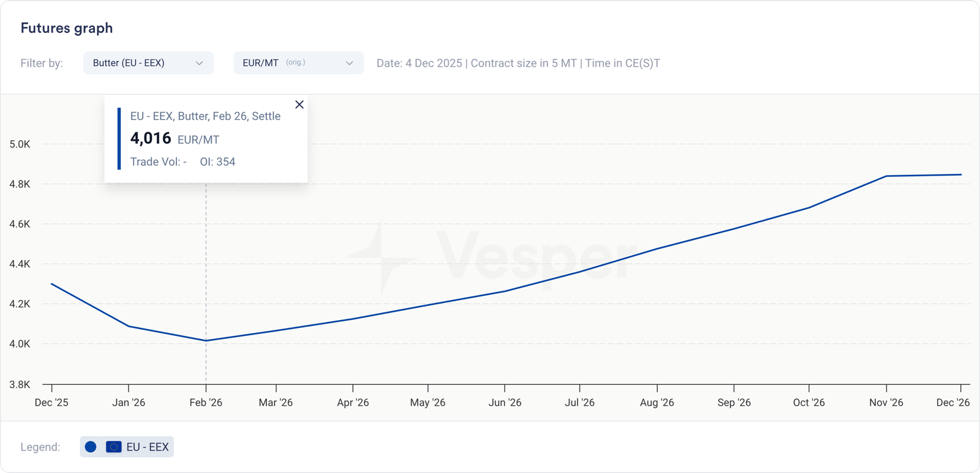The width and height of the screenshot is (980, 473).
Task: Select the Jan '26 data point
Action: [129, 326]
